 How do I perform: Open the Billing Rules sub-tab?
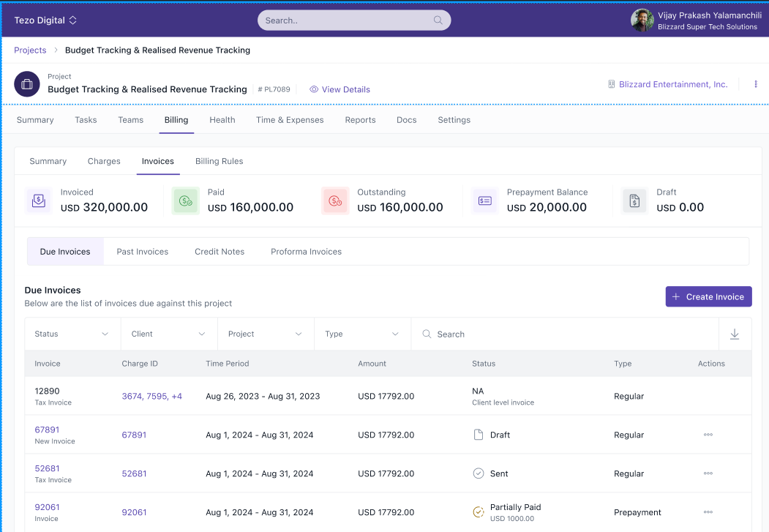[219, 161]
